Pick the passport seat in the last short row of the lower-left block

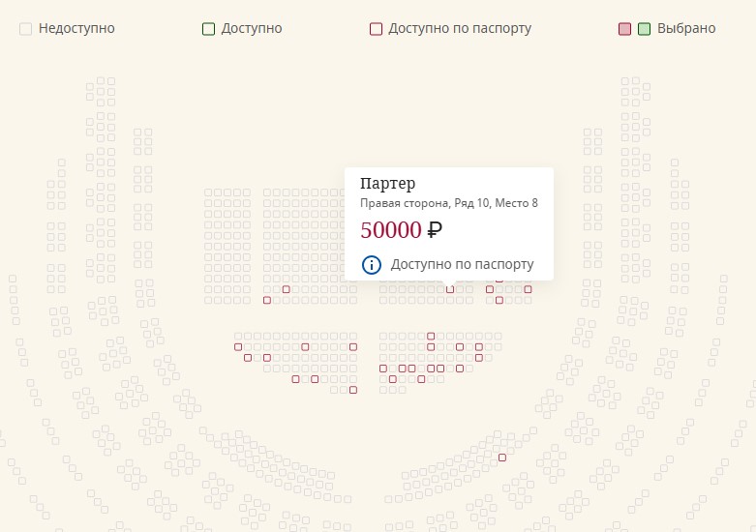coord(353,390)
